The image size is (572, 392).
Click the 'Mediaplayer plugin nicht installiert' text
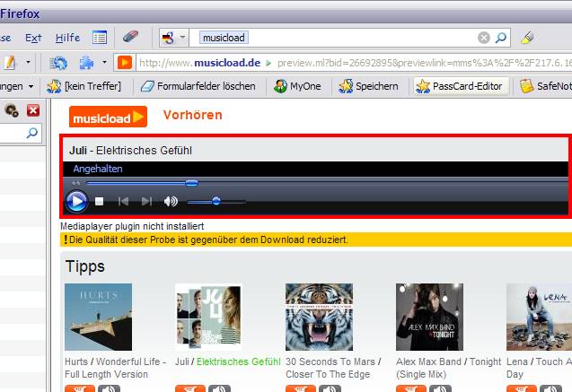(132, 226)
